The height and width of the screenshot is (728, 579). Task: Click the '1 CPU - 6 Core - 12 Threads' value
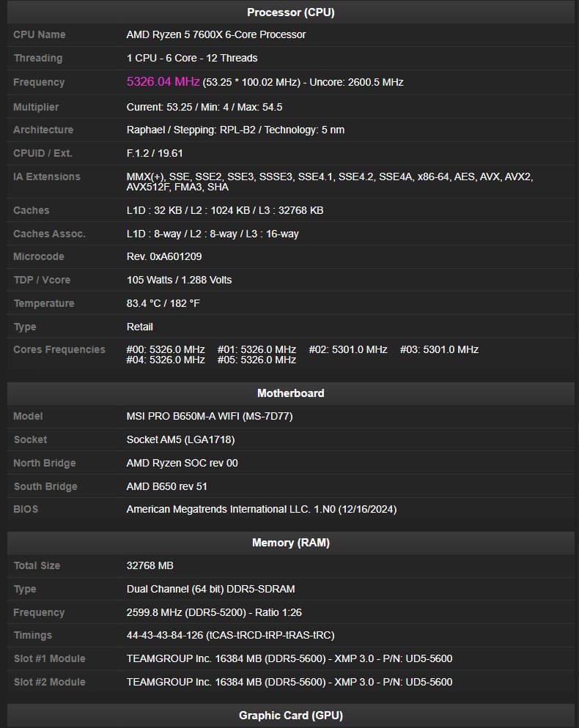pyautogui.click(x=192, y=58)
